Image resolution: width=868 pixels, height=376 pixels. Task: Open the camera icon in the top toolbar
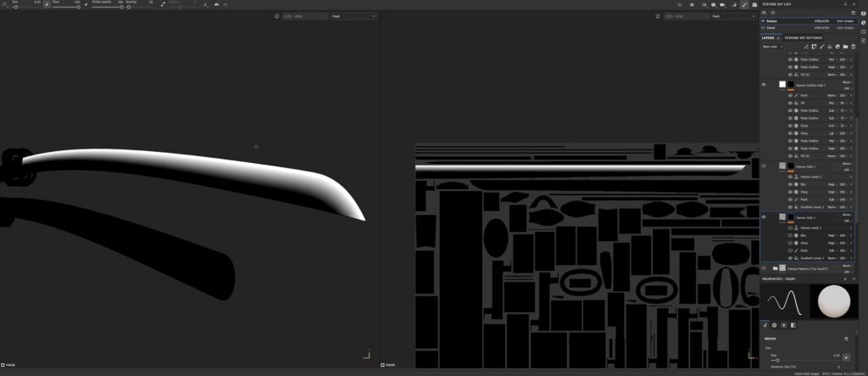point(722,4)
